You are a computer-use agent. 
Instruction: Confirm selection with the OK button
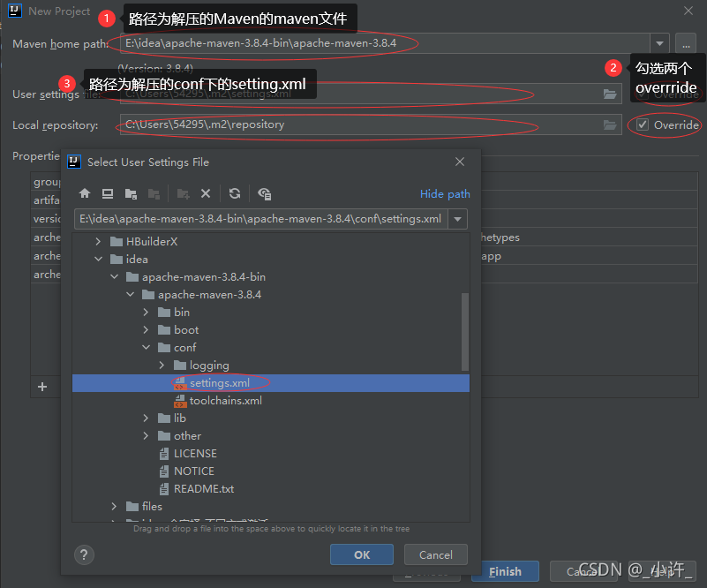pos(362,554)
